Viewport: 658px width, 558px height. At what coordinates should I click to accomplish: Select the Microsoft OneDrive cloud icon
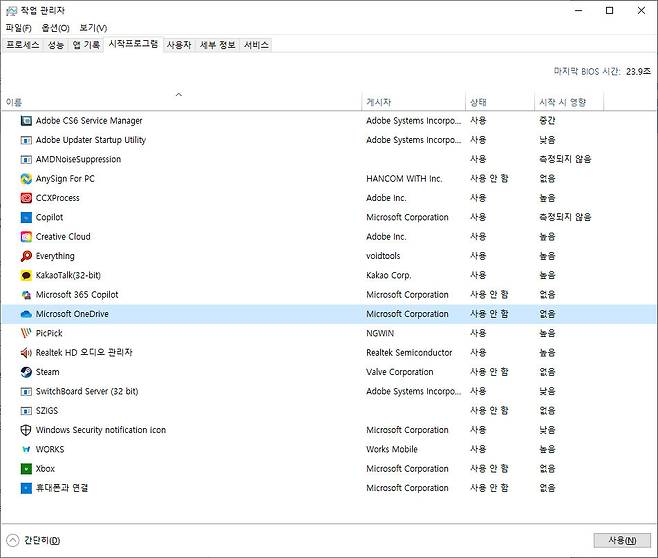[26, 314]
